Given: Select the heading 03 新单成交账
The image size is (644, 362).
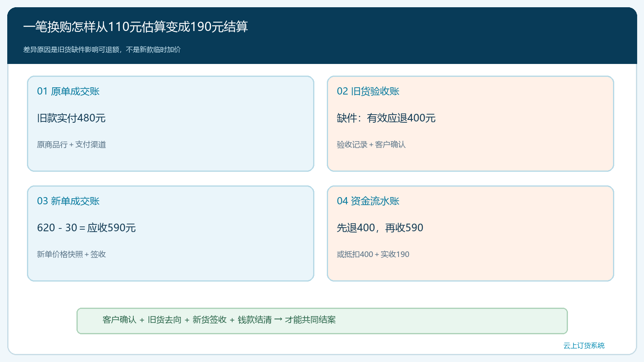Looking at the screenshot, I should click(68, 201).
